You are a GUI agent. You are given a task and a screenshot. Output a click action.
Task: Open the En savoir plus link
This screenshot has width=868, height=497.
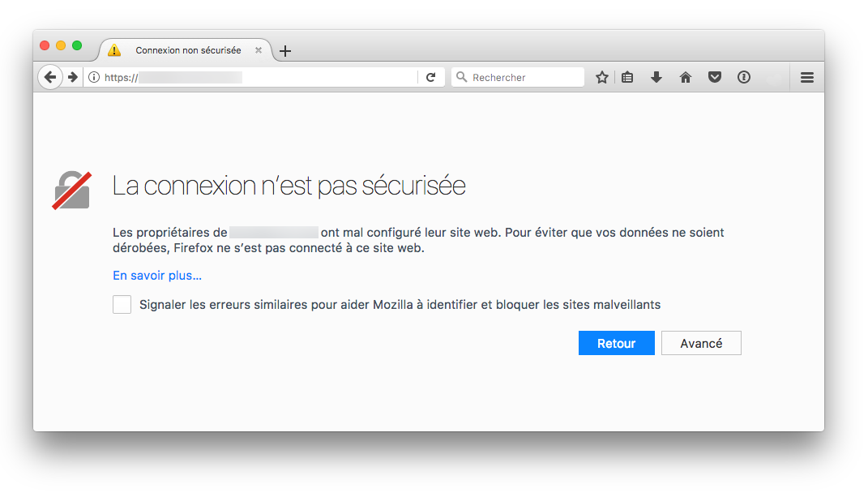tap(157, 276)
